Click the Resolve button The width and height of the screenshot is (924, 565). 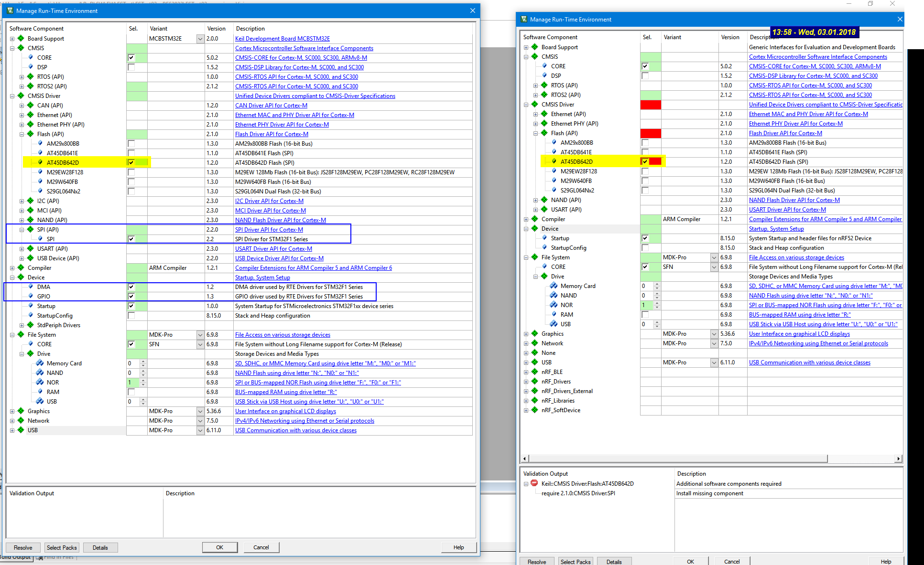pos(23,547)
